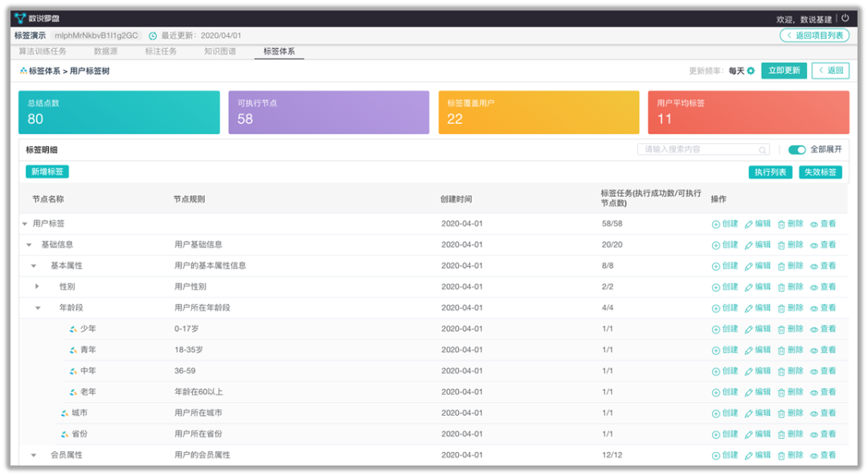The height and width of the screenshot is (476, 868).
Task: Open the 执行列表 button
Action: pyautogui.click(x=770, y=172)
